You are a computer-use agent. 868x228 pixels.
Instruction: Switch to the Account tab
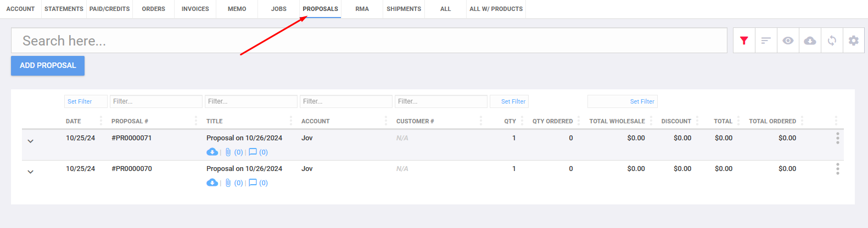click(20, 9)
